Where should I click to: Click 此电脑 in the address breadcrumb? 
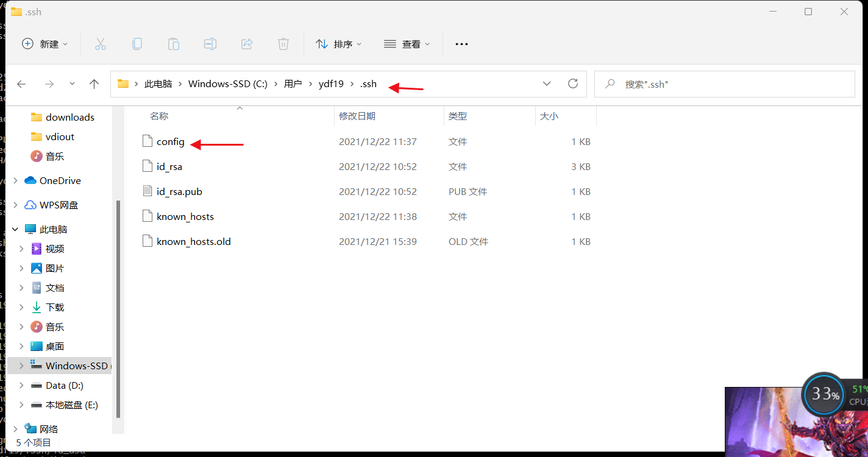[x=158, y=84]
